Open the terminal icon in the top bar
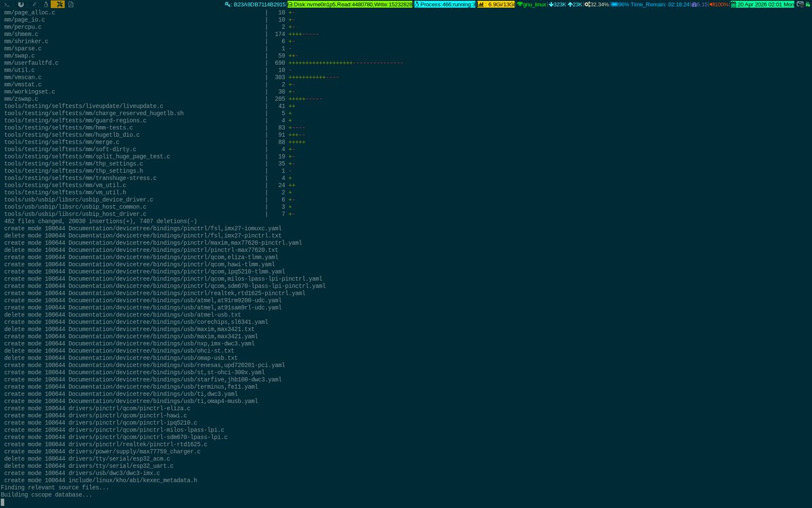 tap(7, 4)
